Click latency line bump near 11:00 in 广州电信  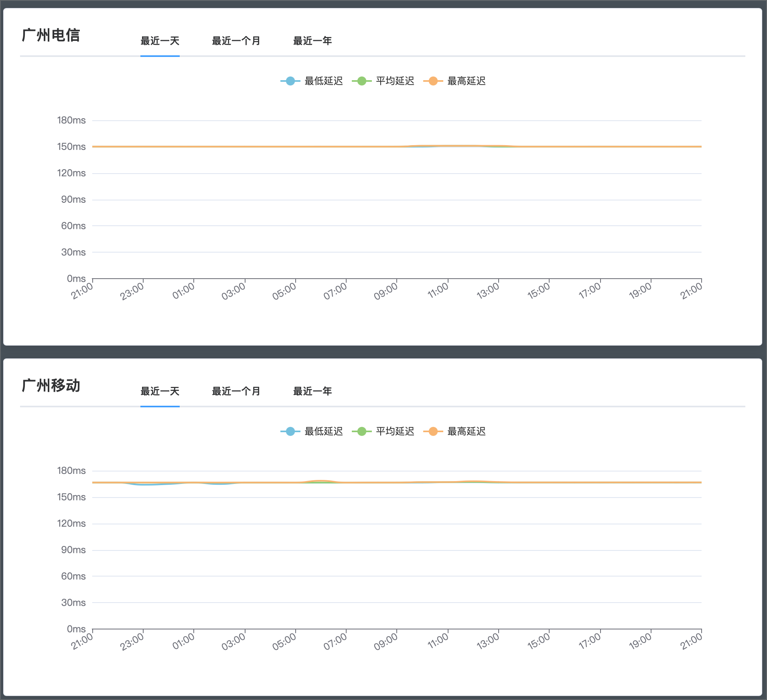pyautogui.click(x=448, y=146)
